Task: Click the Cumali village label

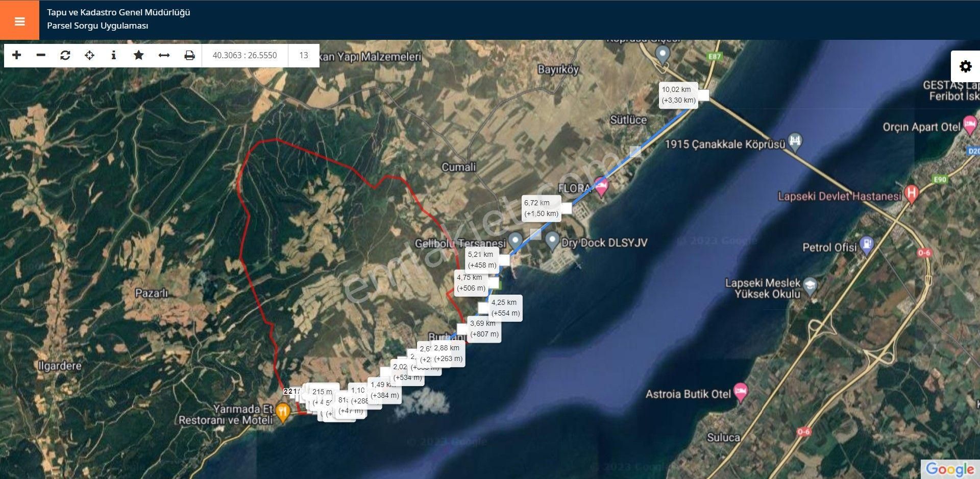Action: point(458,167)
